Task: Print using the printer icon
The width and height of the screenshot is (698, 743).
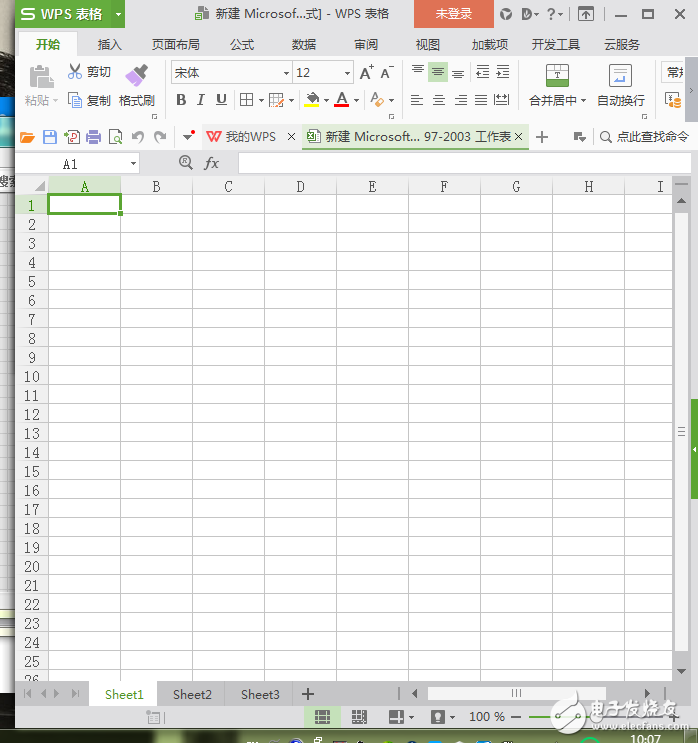Action: pos(93,137)
